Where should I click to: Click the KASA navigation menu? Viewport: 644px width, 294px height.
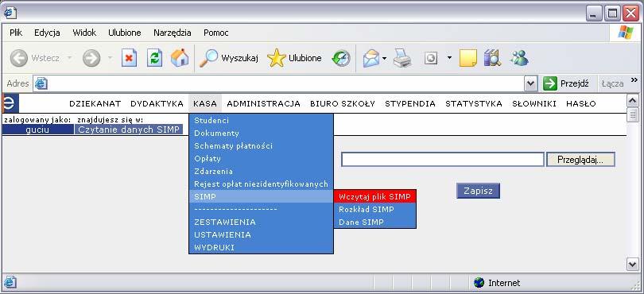[205, 104]
